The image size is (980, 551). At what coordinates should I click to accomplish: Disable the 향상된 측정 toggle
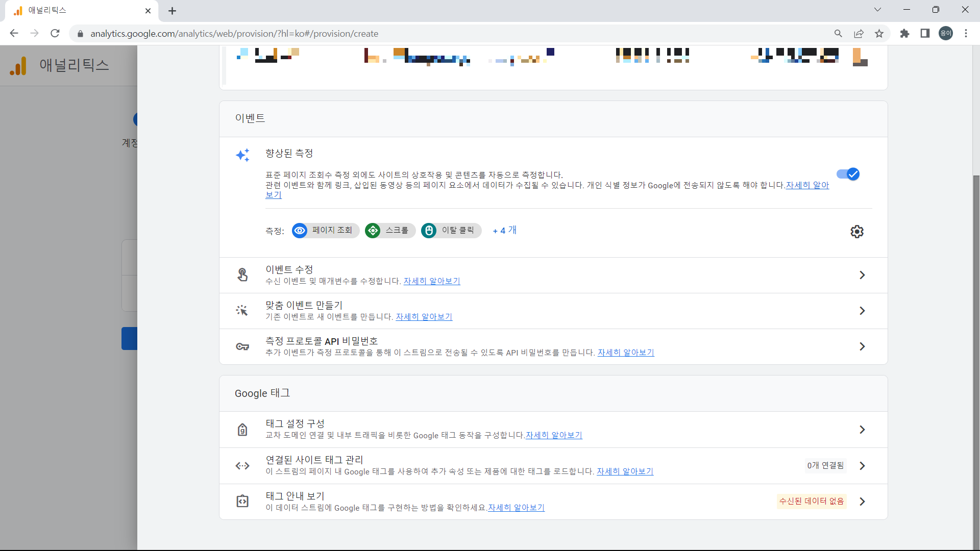(848, 174)
